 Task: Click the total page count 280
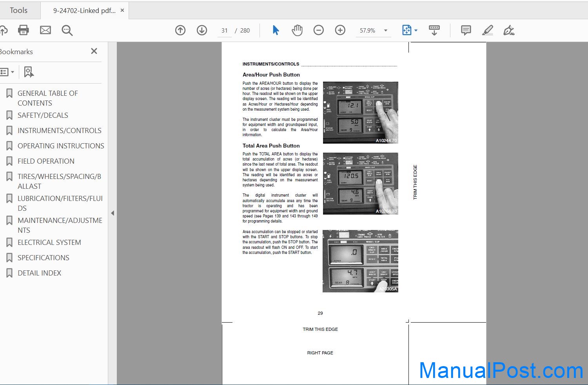click(x=245, y=31)
